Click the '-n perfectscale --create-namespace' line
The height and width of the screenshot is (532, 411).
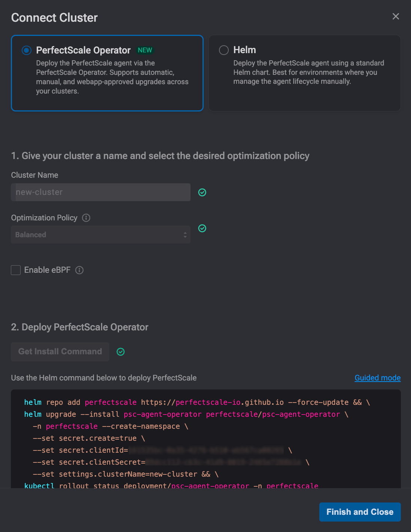(110, 426)
